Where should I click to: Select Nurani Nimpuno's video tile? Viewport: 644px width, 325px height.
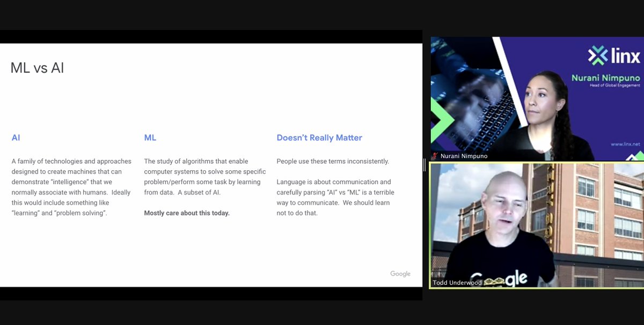[x=537, y=98]
